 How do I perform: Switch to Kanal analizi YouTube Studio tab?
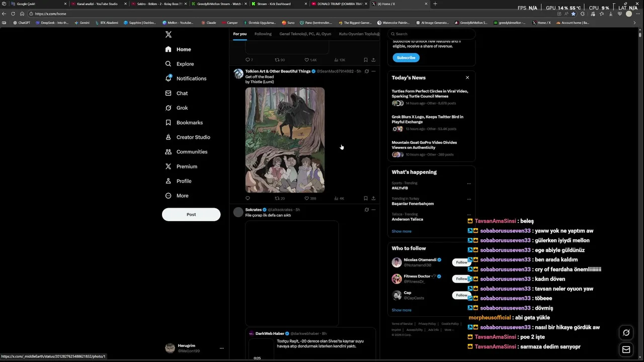click(99, 4)
